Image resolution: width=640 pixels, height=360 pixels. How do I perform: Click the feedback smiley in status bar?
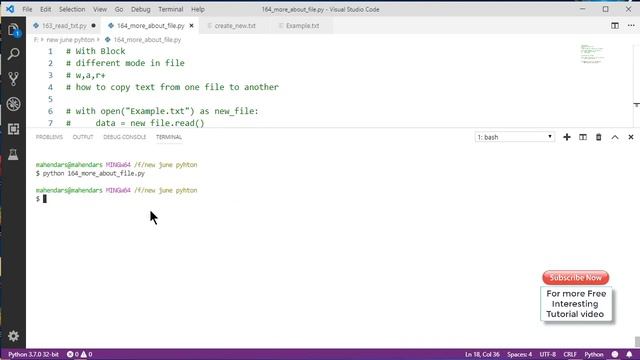coord(615,354)
